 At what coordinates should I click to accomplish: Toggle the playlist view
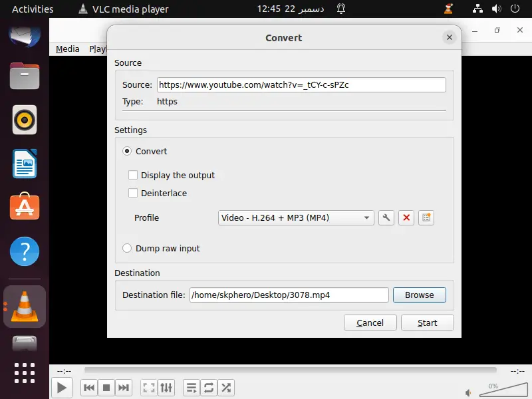click(x=192, y=388)
